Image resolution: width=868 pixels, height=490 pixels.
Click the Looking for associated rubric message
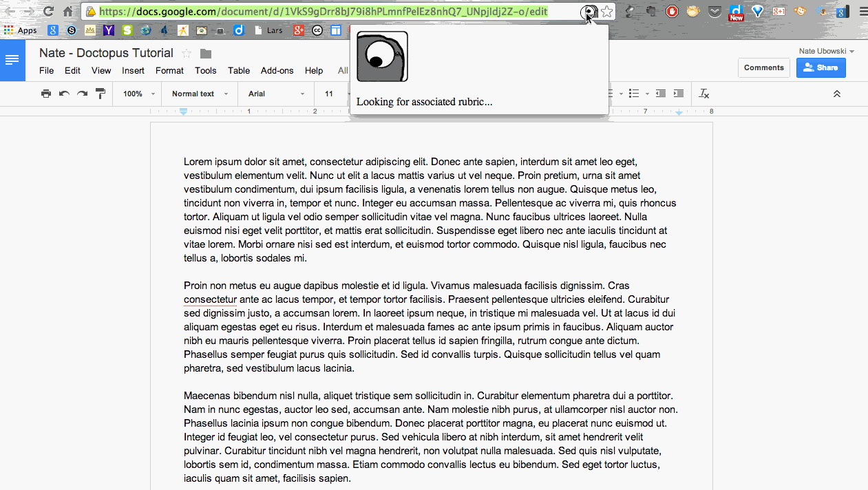(x=424, y=102)
